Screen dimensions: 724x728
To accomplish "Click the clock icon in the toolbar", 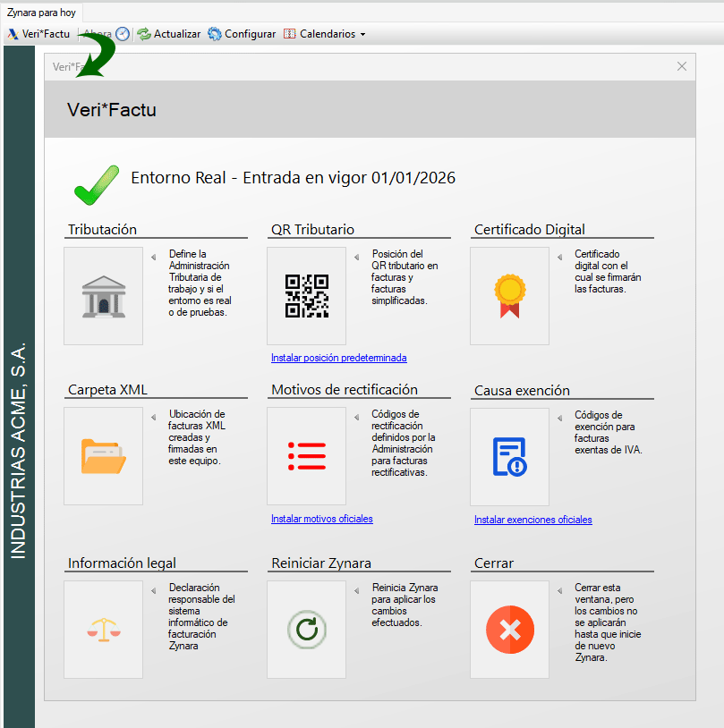I will click(123, 34).
